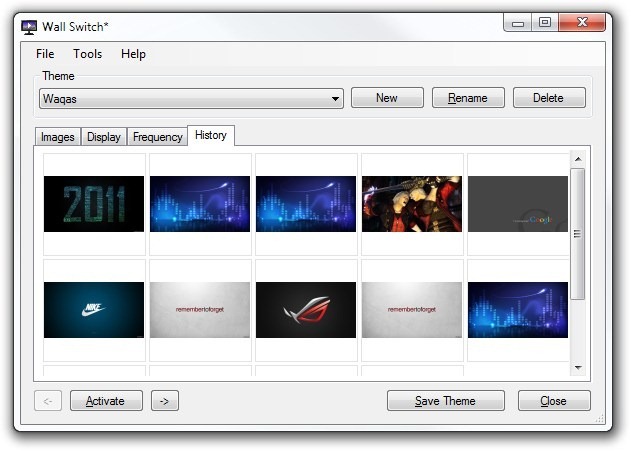Select the History tab
This screenshot has height=451, width=631.
pos(211,135)
